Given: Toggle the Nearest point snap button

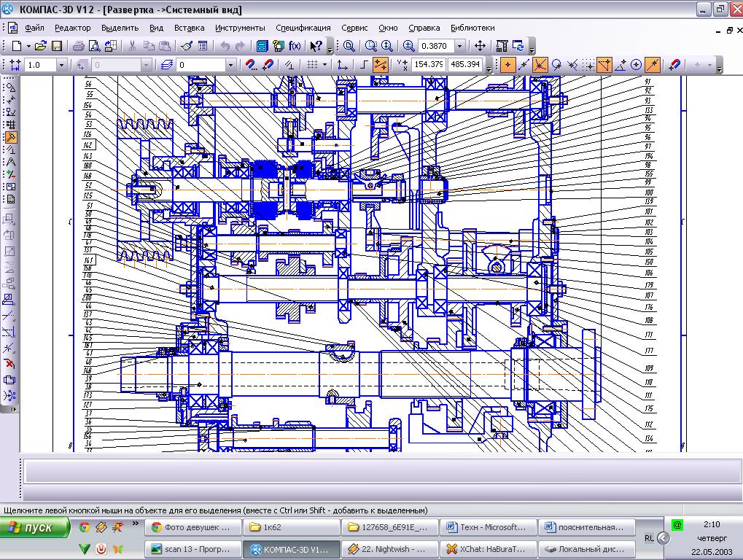Looking at the screenshot, I should click(x=508, y=65).
